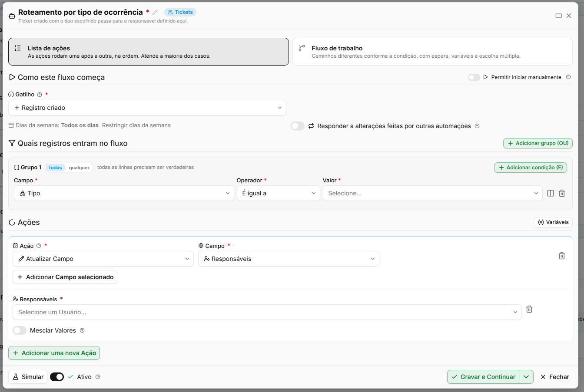This screenshot has height=392, width=584.
Task: Turn on the Mesclar Valores switch
Action: click(x=20, y=330)
